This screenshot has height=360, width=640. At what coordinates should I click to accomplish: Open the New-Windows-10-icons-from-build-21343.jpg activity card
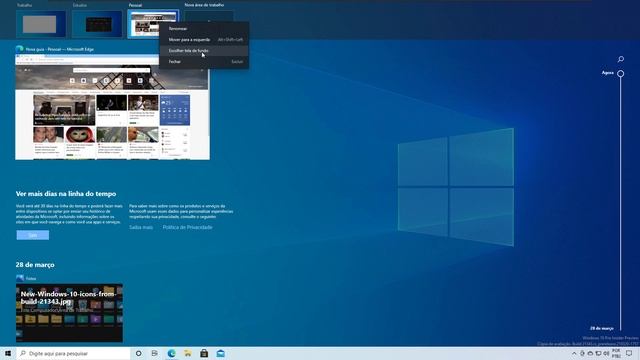coord(69,313)
